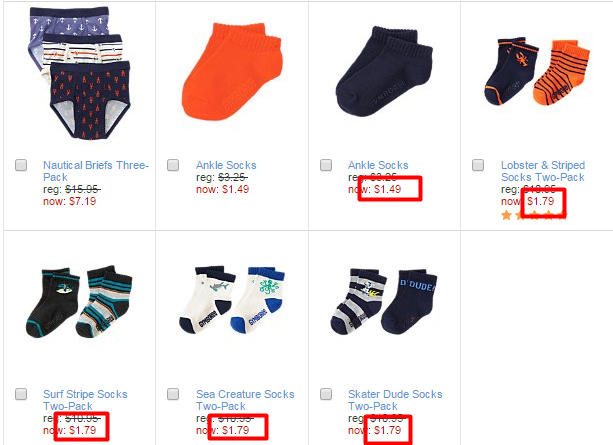Check the Surf Stripe Socks checkbox
The image size is (613, 445).
click(21, 394)
